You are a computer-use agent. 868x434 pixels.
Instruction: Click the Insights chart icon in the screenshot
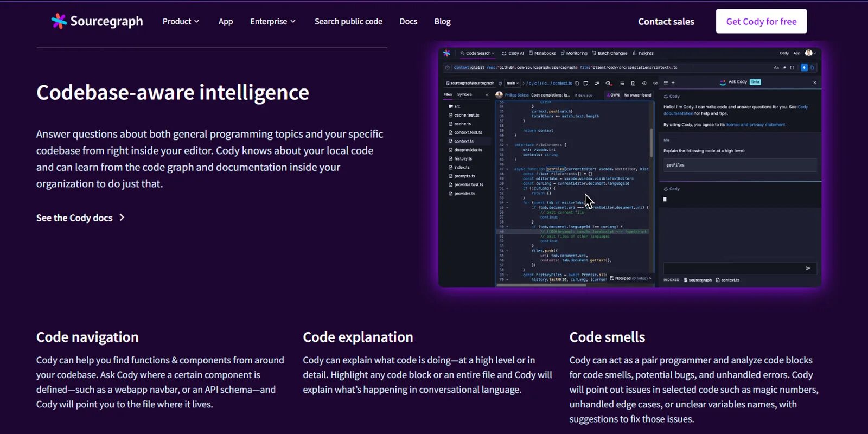(x=634, y=53)
